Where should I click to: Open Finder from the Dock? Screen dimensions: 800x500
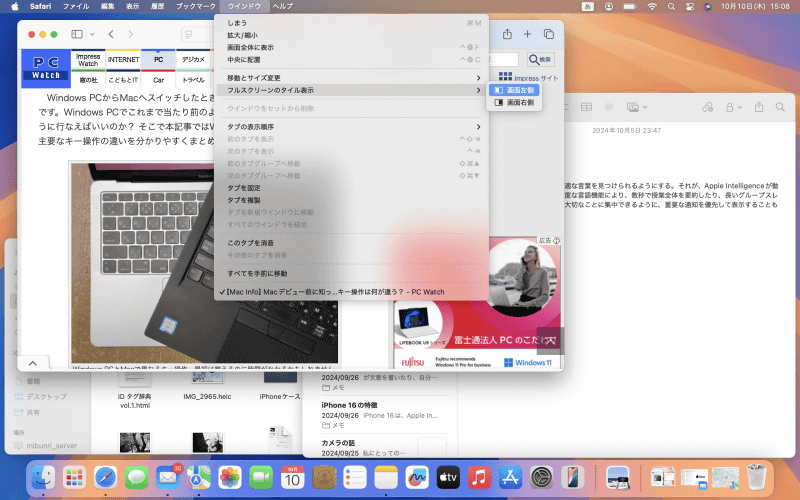click(x=43, y=478)
